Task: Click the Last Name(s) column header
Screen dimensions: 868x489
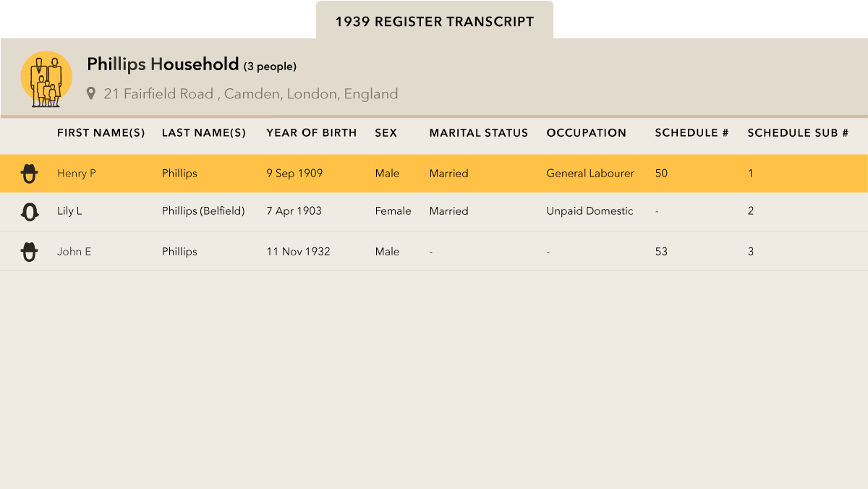Action: pyautogui.click(x=204, y=133)
